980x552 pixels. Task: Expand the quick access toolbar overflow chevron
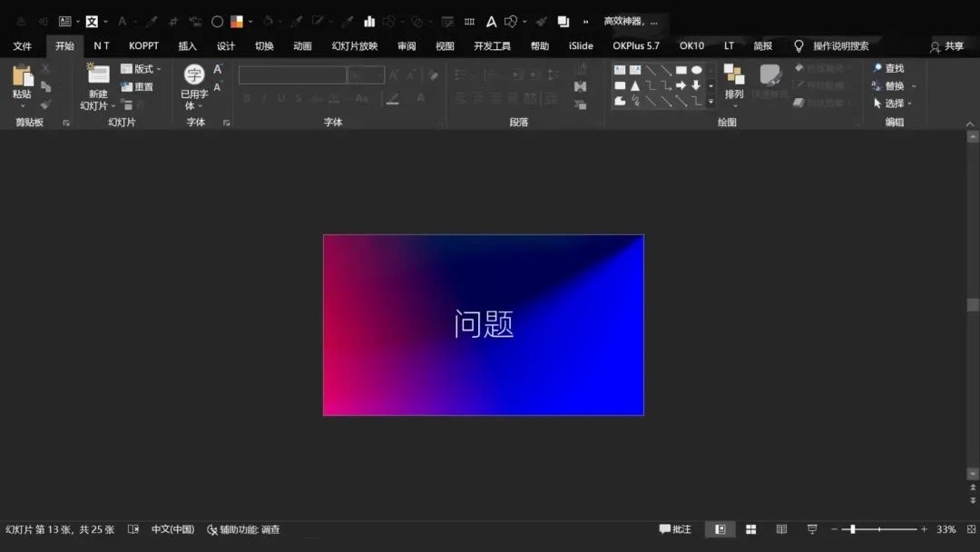(x=585, y=22)
